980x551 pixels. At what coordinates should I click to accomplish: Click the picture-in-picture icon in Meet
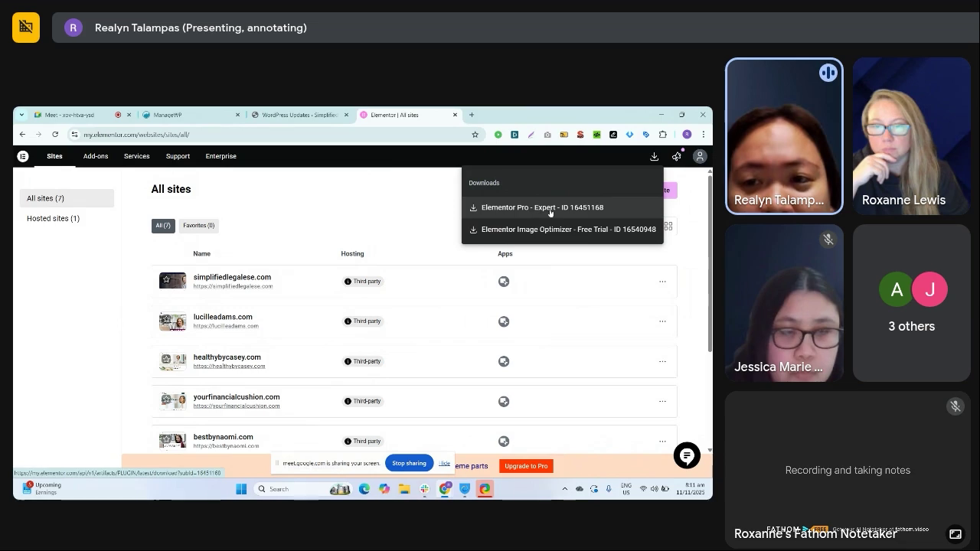click(x=955, y=534)
